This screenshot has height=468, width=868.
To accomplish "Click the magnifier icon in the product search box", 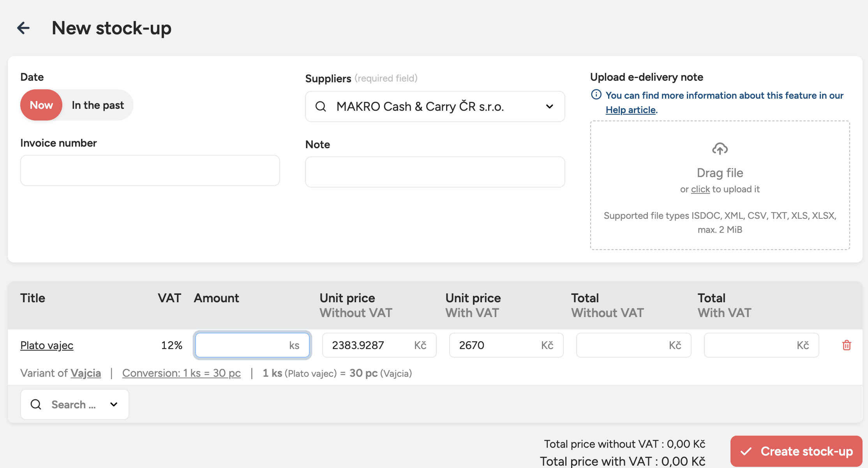I will click(36, 404).
